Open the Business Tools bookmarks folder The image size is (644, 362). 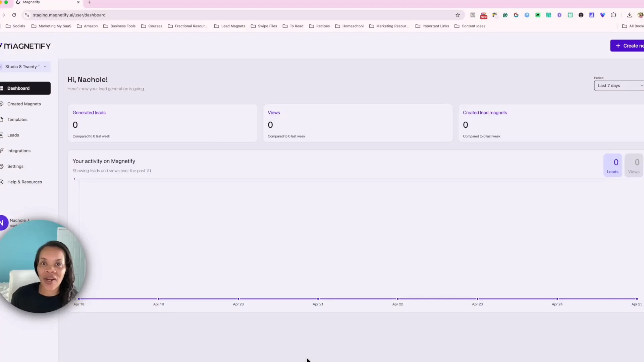119,26
